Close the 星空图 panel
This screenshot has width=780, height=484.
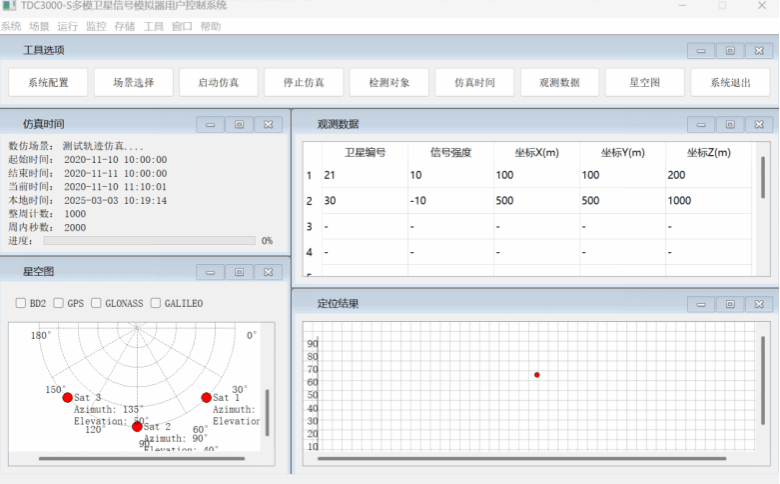267,272
